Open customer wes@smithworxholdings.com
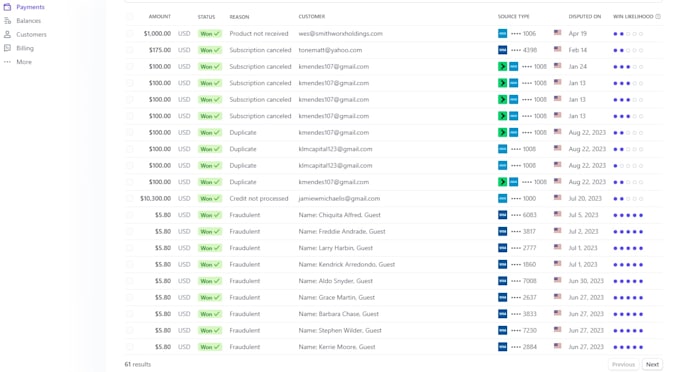Viewport: 680px width, 372px height. 340,33
